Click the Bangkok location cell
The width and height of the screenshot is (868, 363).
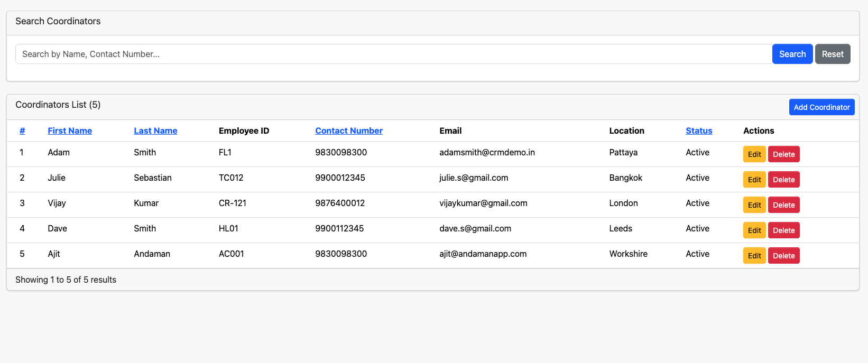pos(626,178)
